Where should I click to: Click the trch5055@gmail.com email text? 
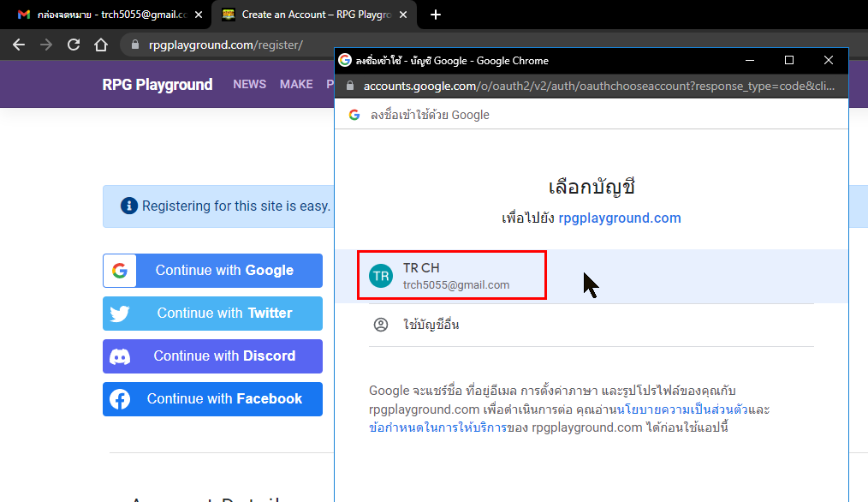point(456,284)
